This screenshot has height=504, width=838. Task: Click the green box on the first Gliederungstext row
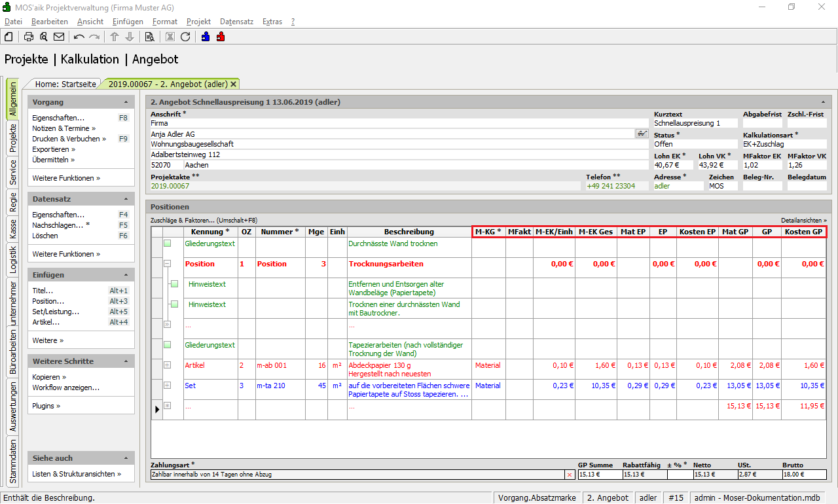tap(168, 243)
